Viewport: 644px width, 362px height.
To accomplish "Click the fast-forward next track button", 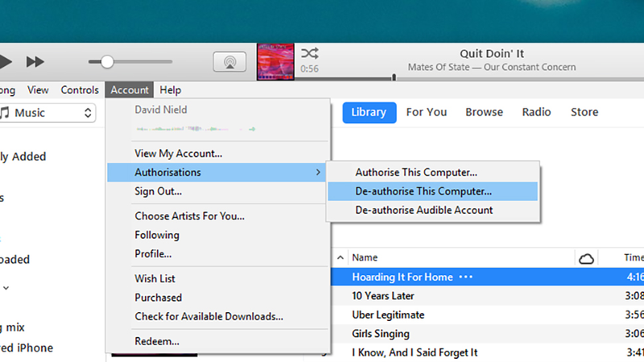I will pyautogui.click(x=35, y=62).
